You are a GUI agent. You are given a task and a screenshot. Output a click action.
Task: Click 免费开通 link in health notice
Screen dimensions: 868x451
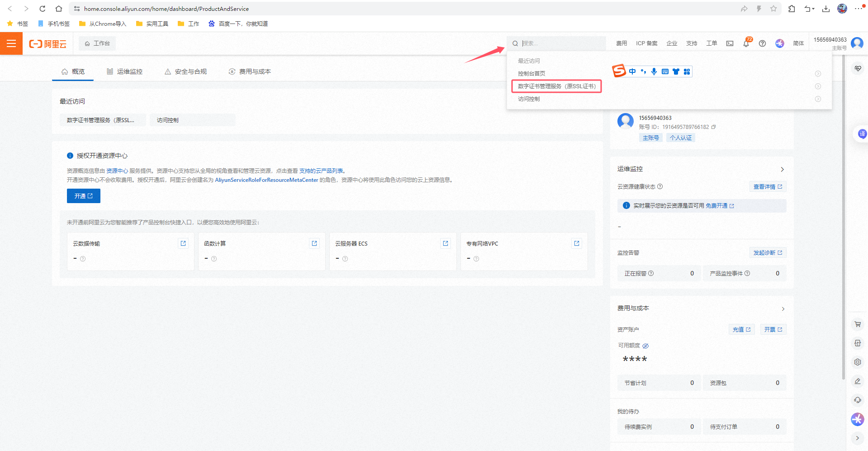coord(720,206)
